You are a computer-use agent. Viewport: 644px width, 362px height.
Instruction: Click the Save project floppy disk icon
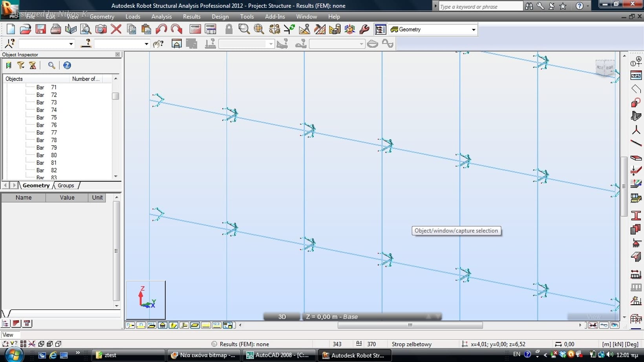40,29
